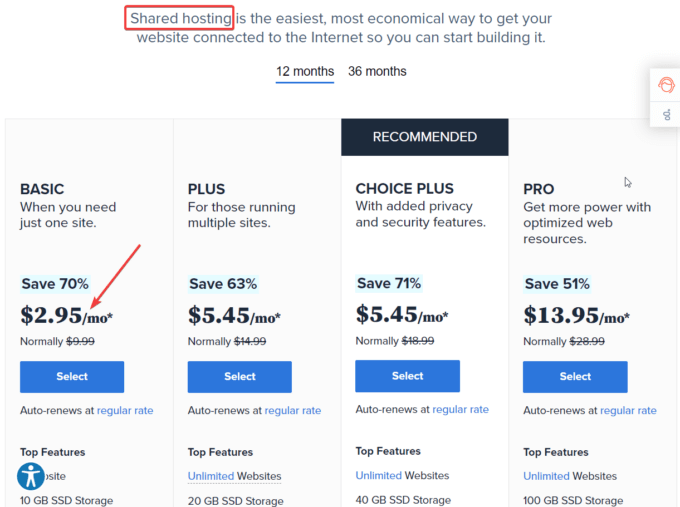The width and height of the screenshot is (680, 507).
Task: Open regular rate link under PLUS plan
Action: point(293,410)
